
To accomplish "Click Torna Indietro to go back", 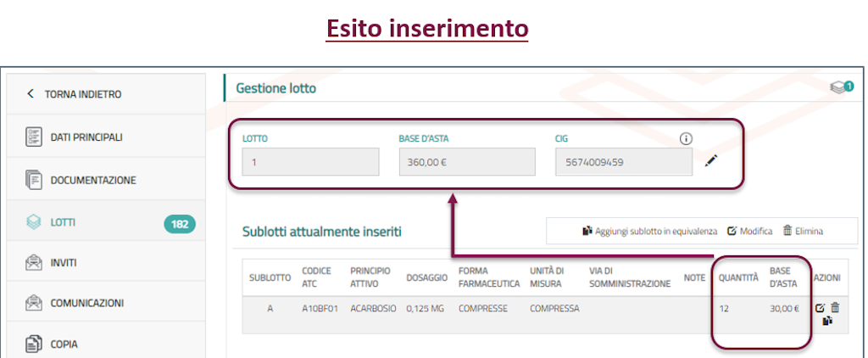I will pos(75,94).
